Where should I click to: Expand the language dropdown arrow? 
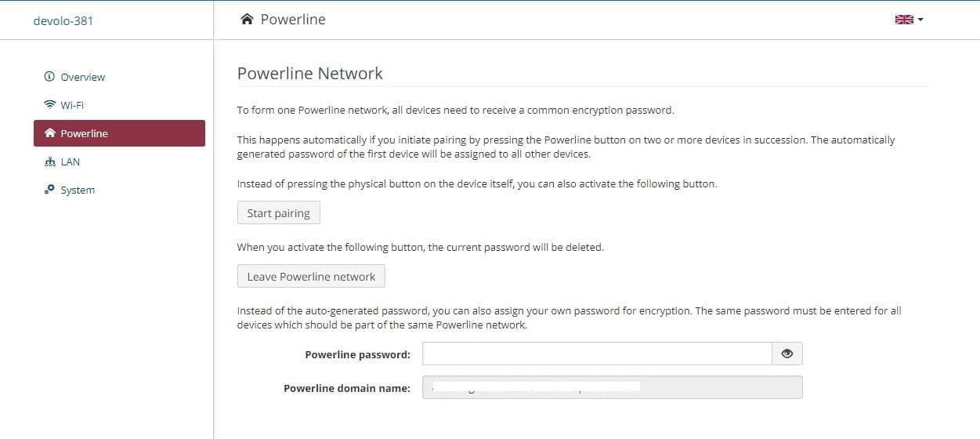pyautogui.click(x=920, y=20)
